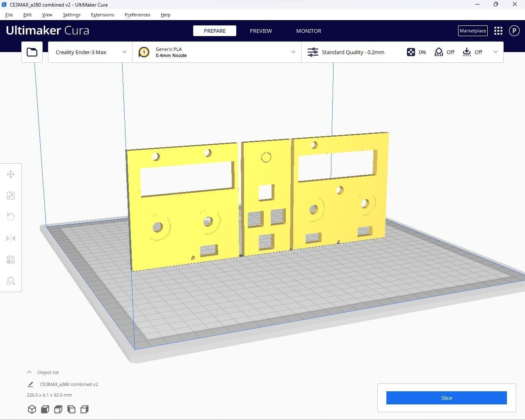Select the Mirror tool in the sidebar

(x=11, y=238)
